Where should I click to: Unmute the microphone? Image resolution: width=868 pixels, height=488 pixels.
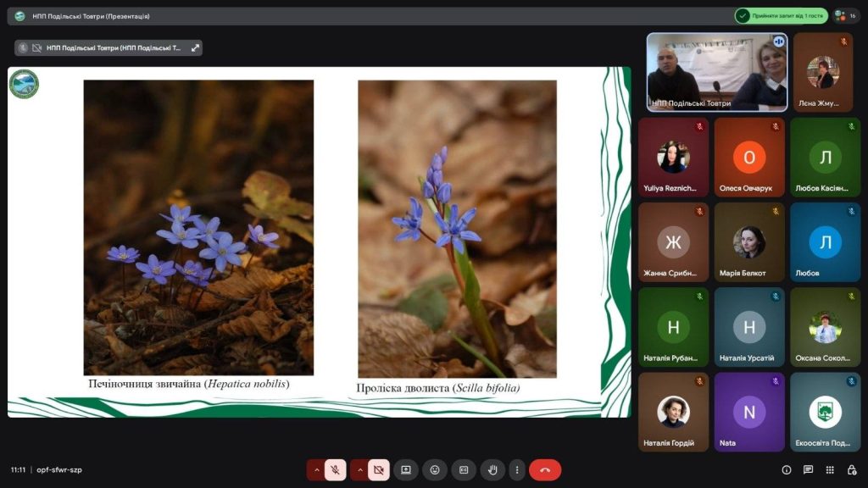point(336,469)
